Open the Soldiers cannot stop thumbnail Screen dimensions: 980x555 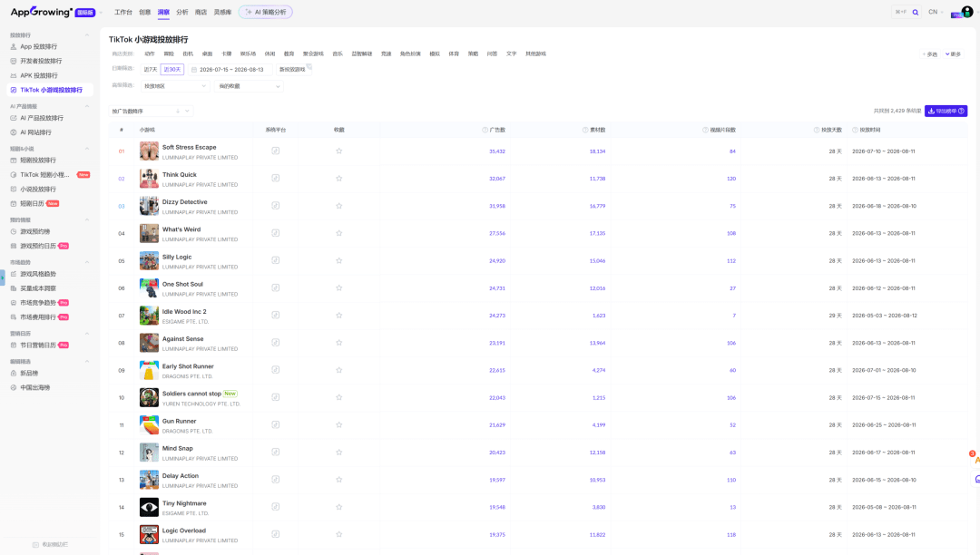(149, 398)
